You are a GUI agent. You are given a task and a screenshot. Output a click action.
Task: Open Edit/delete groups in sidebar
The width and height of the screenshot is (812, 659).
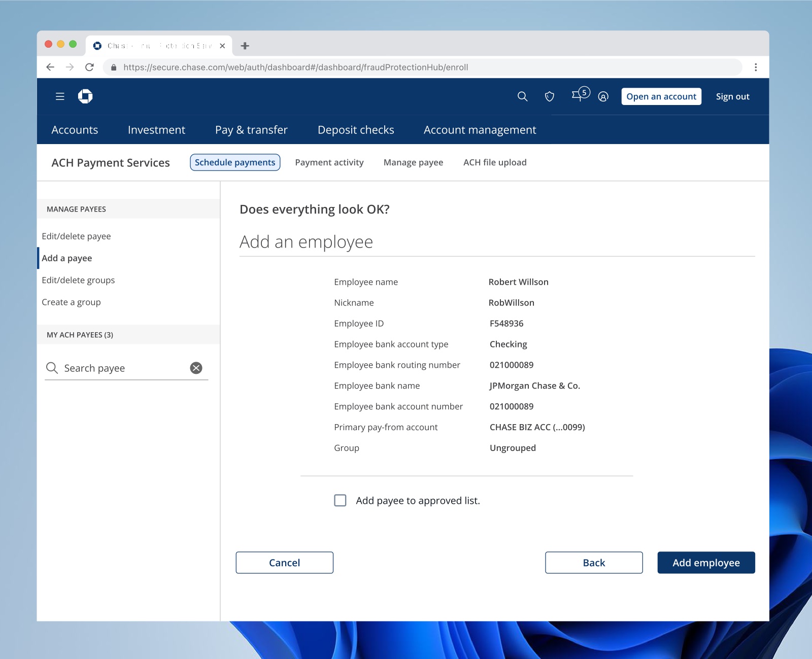point(78,280)
